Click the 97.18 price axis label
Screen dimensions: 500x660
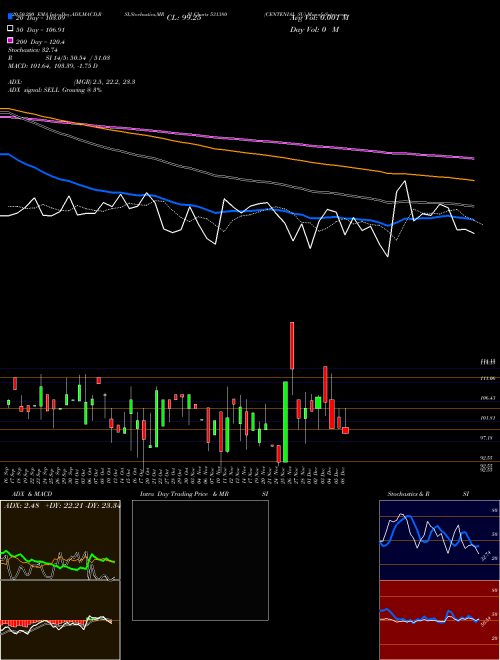click(488, 438)
